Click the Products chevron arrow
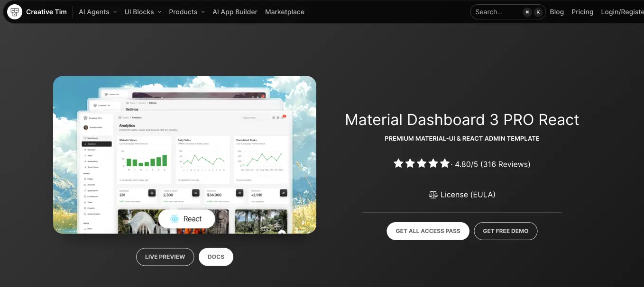The image size is (644, 287). (x=203, y=12)
